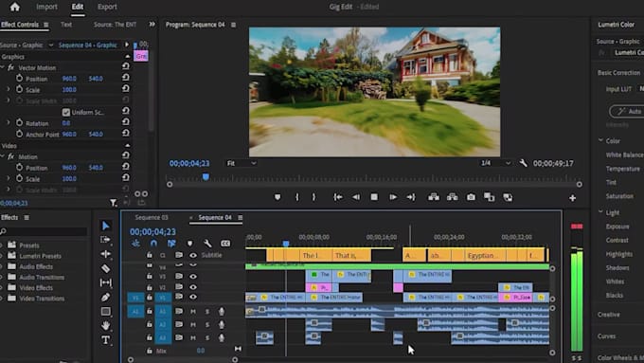Click the timeline playhead on ruler
This screenshot has height=363, width=644.
point(286,244)
